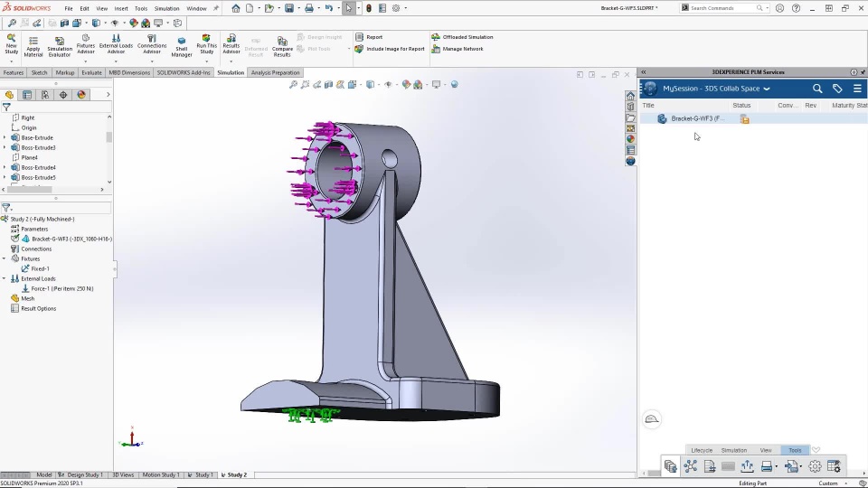Open the Results Advisor dropdown arrow
868x488 pixels.
[231, 61]
